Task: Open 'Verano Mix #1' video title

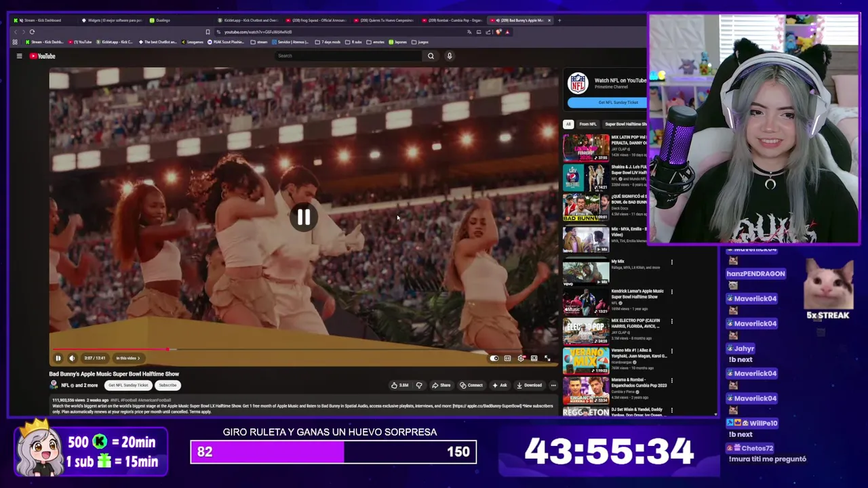Action: point(639,352)
